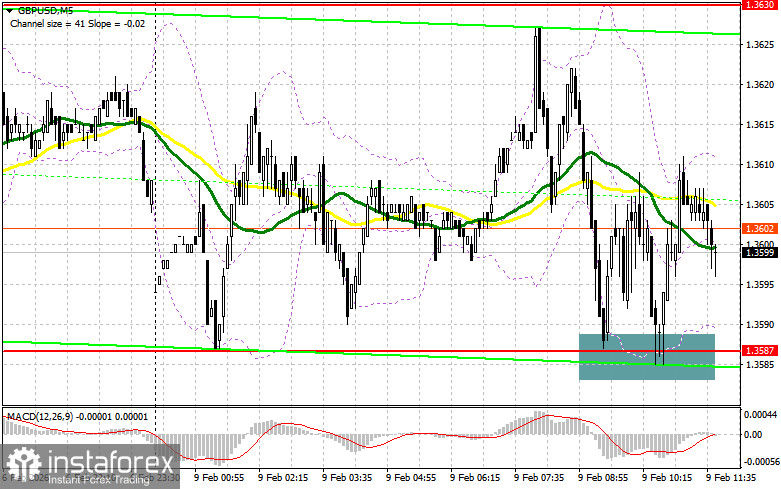
Task: Click the '9 Feb 04:55' time label
Action: [411, 478]
